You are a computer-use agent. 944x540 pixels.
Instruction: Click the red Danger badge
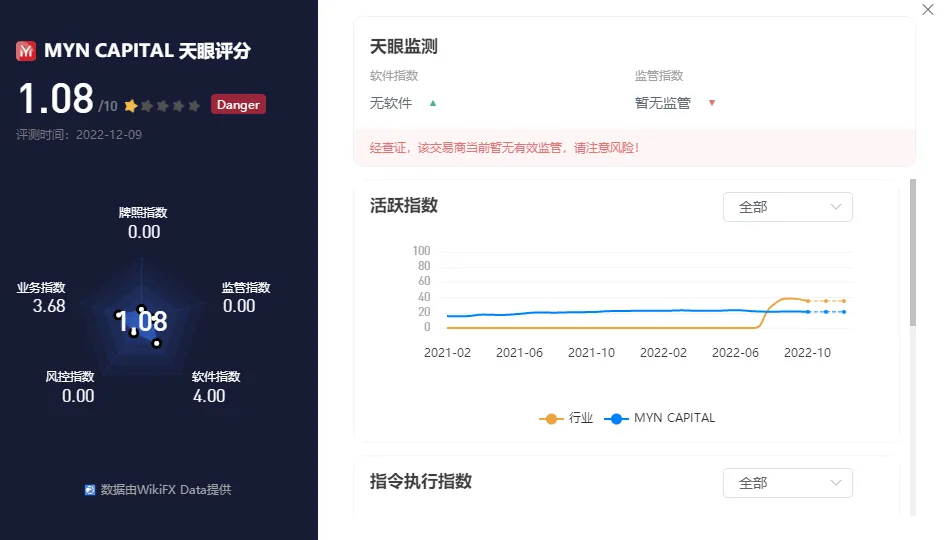click(238, 104)
